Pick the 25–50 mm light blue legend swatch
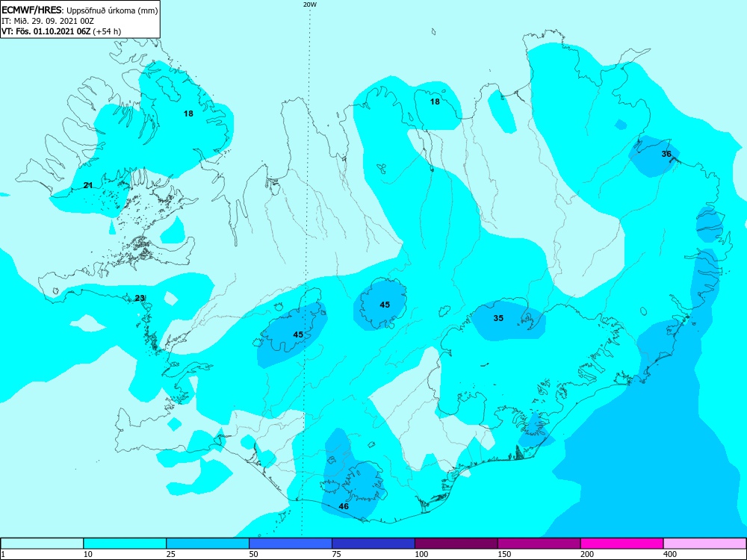This screenshot has width=747, height=560. (208, 544)
